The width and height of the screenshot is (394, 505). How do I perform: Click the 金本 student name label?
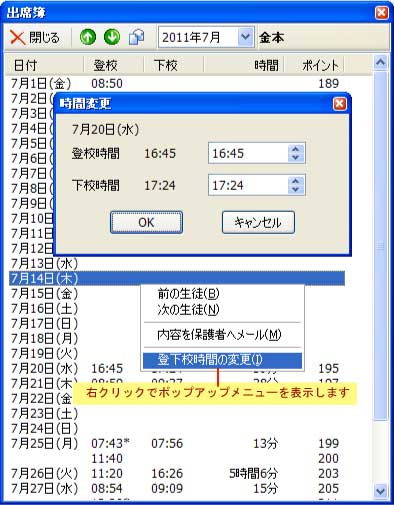(x=272, y=37)
